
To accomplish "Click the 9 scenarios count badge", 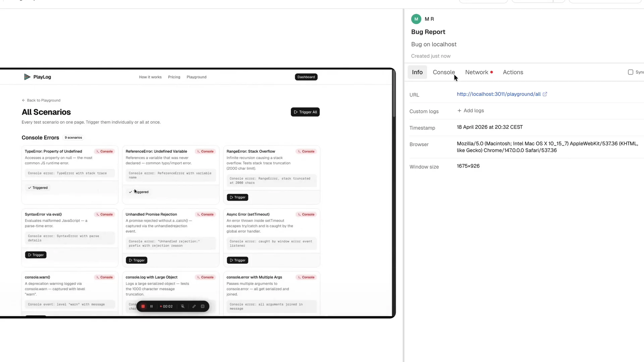I will (x=73, y=138).
